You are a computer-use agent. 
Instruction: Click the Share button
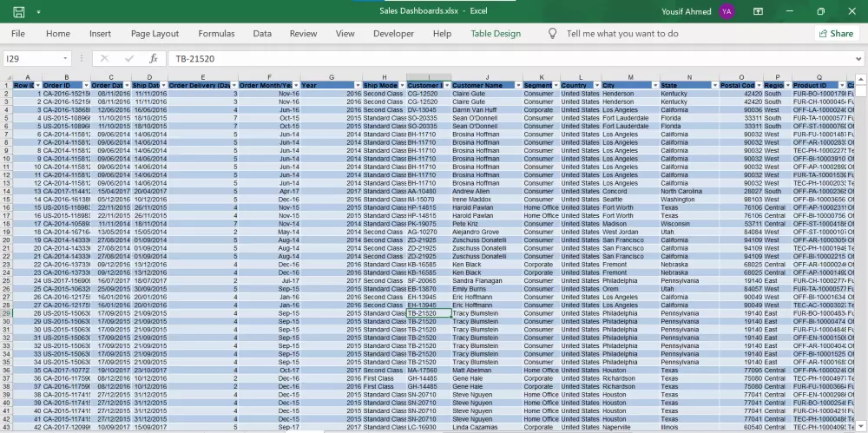(834, 34)
